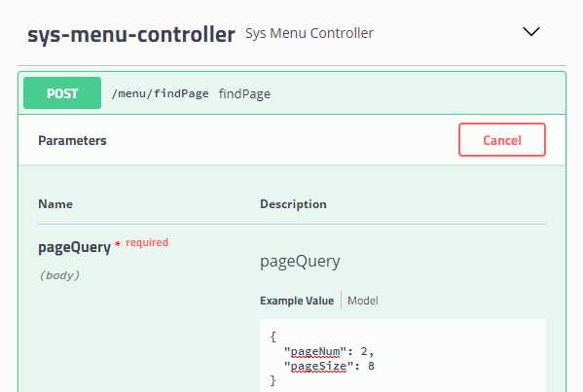Image resolution: width=583 pixels, height=392 pixels.
Task: Click the pageQuery parameter name
Action: point(74,247)
